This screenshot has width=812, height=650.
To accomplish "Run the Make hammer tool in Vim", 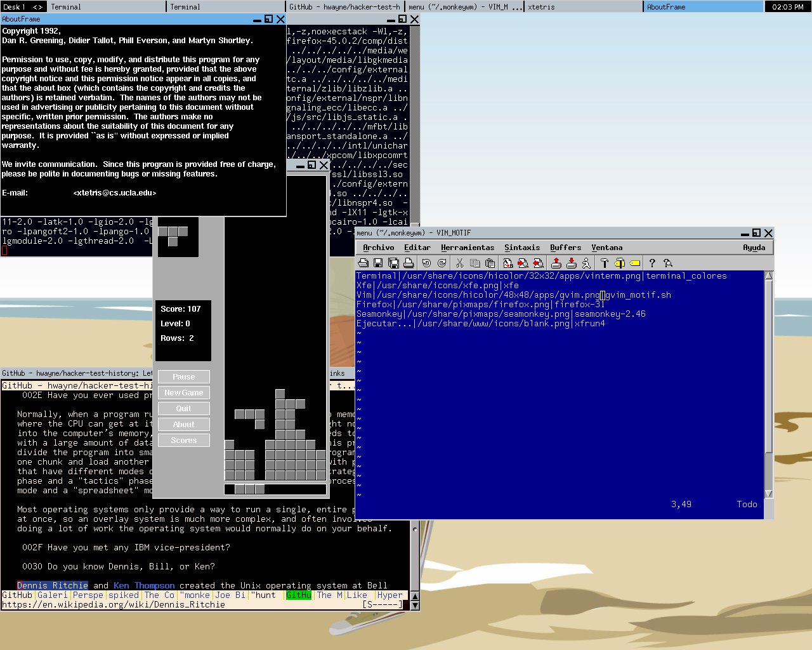I will [x=604, y=263].
